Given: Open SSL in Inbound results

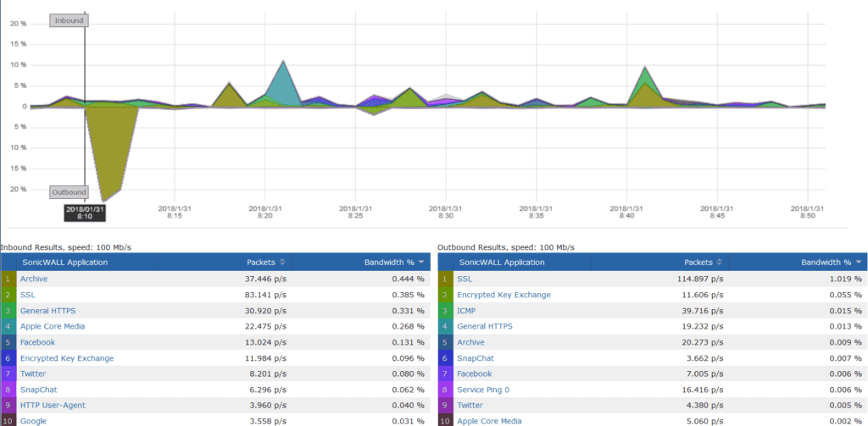Looking at the screenshot, I should click(x=28, y=295).
